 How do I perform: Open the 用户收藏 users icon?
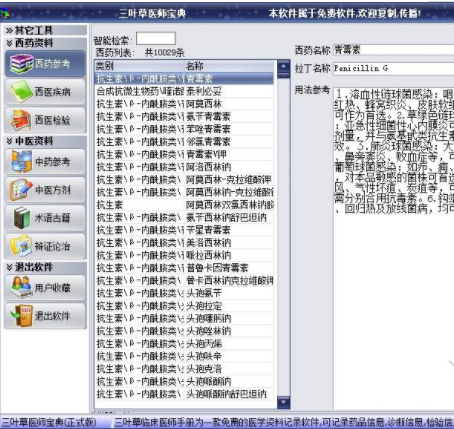tap(21, 288)
